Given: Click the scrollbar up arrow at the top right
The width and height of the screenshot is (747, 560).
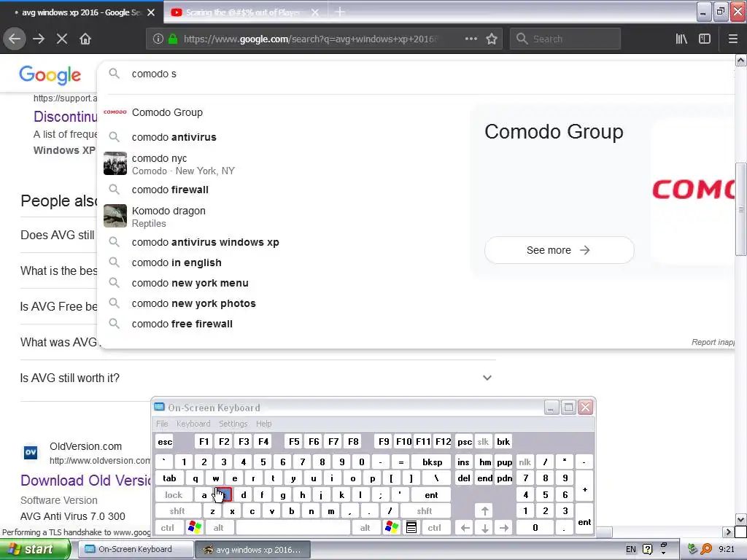Looking at the screenshot, I should [x=740, y=60].
